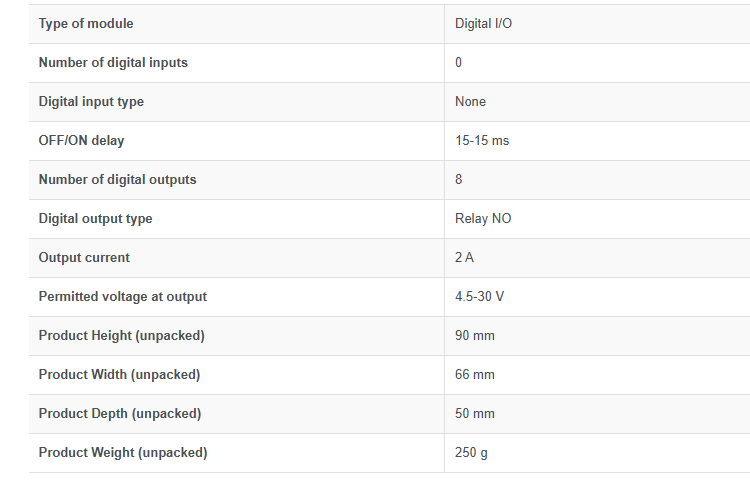Click the "Output current" row label
Image resolution: width=750 pixels, height=502 pixels.
(x=84, y=257)
